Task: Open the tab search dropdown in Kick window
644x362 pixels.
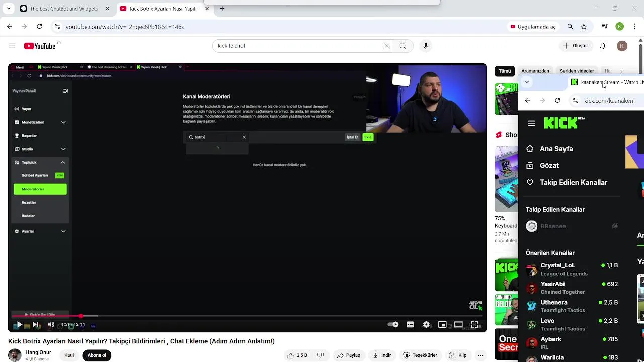Action: [x=527, y=82]
